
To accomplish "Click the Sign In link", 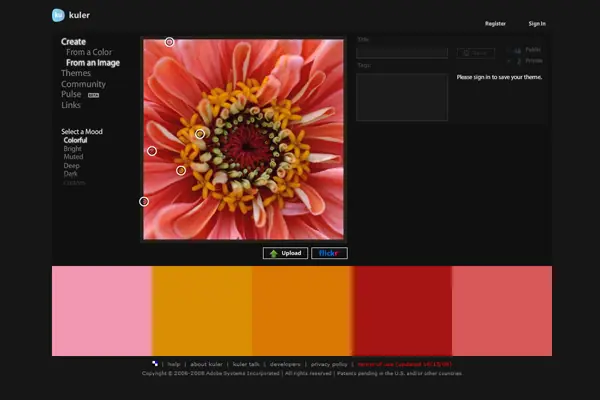I will [537, 23].
